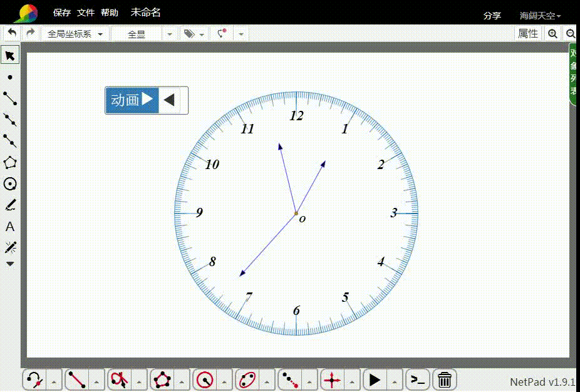Click the undo arrow icon
580x392 pixels.
12,33
